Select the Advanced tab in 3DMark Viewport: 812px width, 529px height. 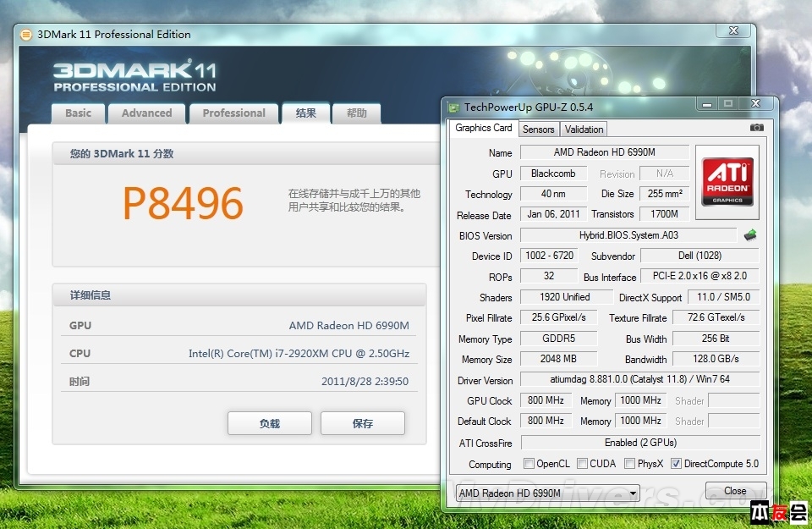coord(146,113)
